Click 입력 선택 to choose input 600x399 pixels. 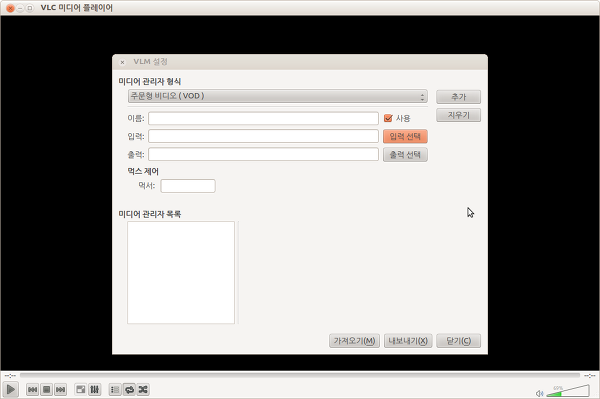click(405, 136)
